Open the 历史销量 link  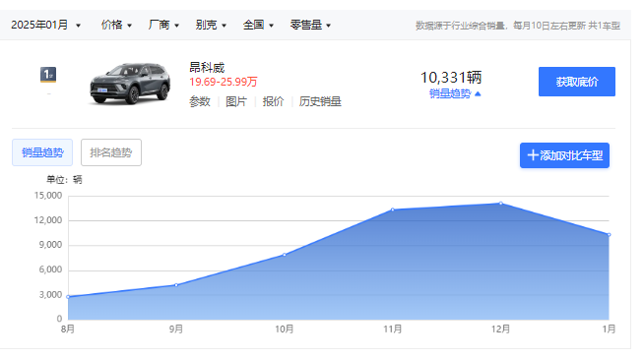click(320, 101)
